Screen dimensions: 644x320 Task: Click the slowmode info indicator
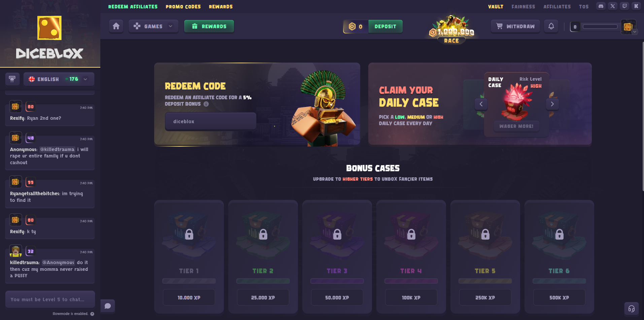point(92,314)
